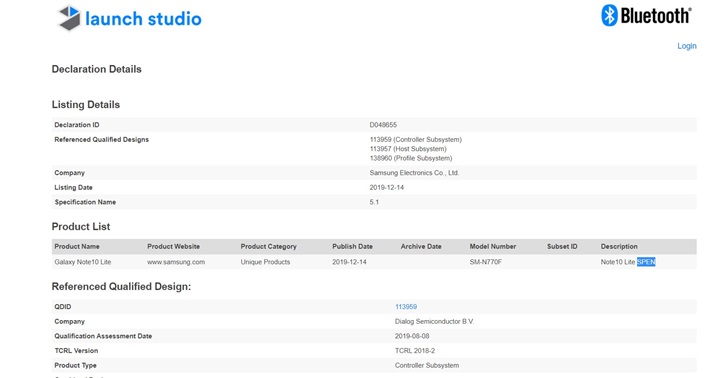Click the Declaration ID label

point(77,125)
